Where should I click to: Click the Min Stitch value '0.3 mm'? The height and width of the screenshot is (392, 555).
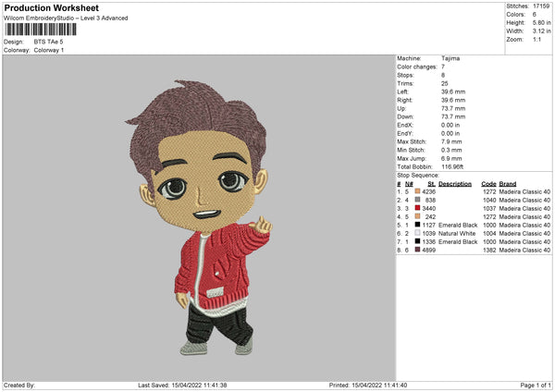(x=451, y=150)
